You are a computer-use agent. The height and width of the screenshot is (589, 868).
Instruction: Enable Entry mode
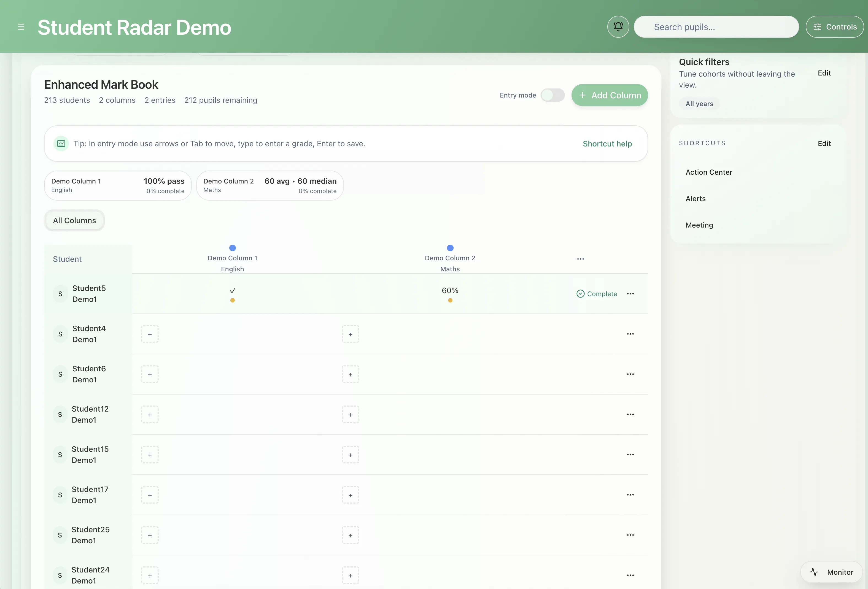click(552, 95)
